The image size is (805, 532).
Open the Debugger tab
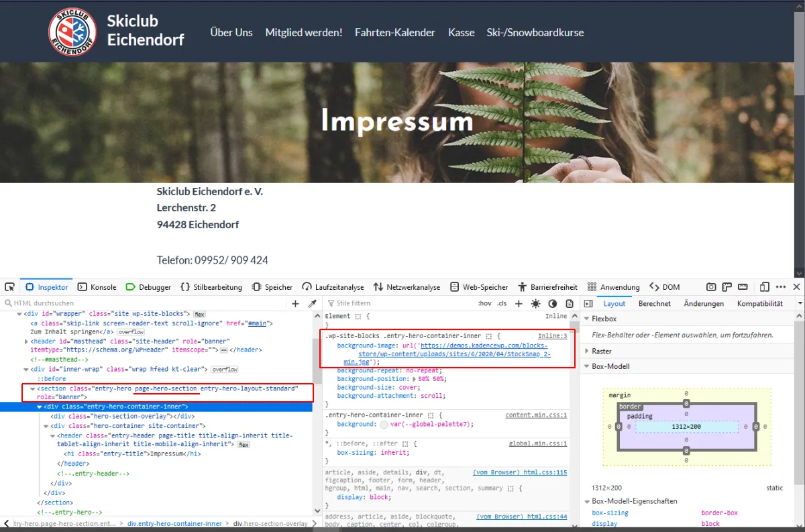pos(148,287)
